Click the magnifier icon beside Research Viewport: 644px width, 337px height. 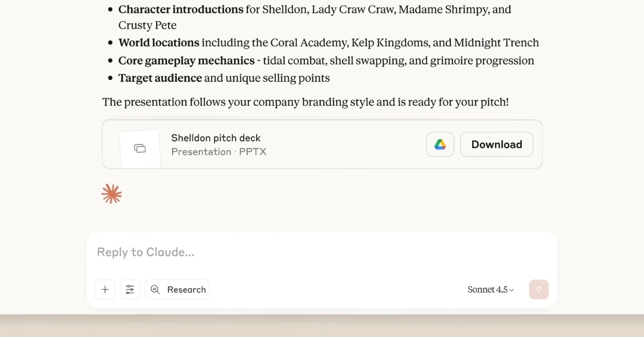point(155,290)
